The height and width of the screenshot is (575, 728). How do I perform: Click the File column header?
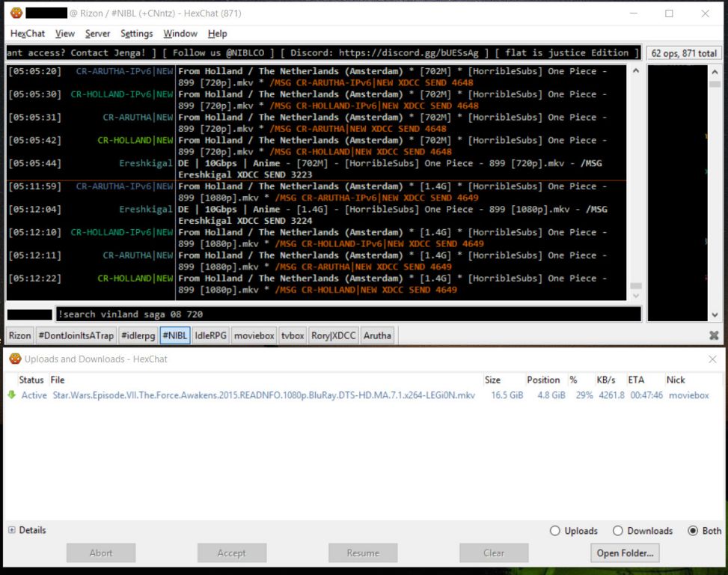pyautogui.click(x=58, y=380)
